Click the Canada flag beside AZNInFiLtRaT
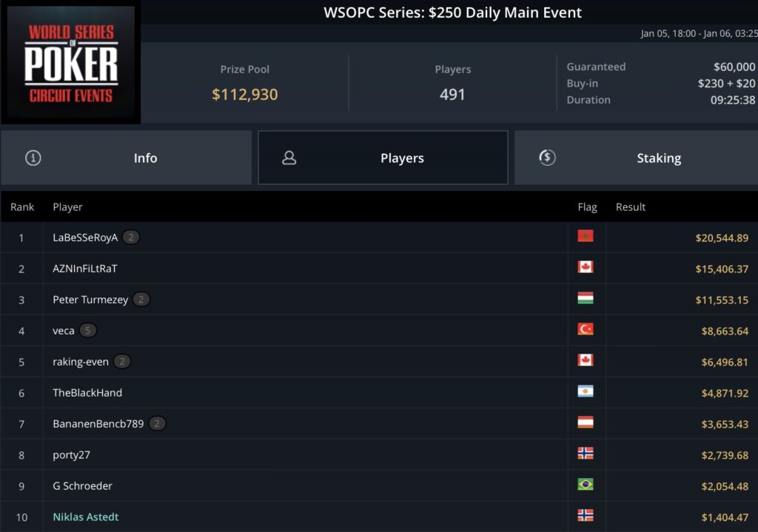 (586, 266)
